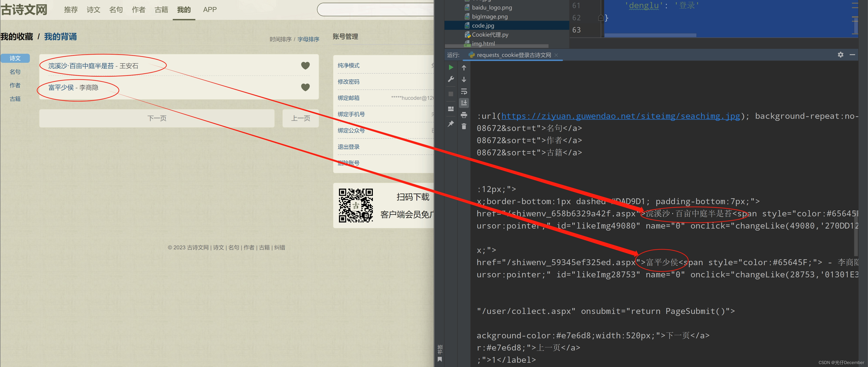Image resolution: width=868 pixels, height=367 pixels.
Task: Open 名句 in the top navigation
Action: pos(116,10)
